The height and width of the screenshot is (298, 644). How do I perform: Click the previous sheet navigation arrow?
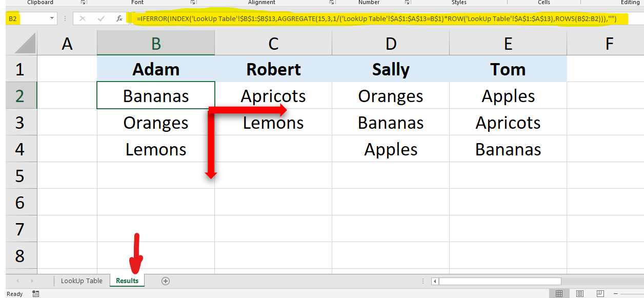tap(17, 281)
